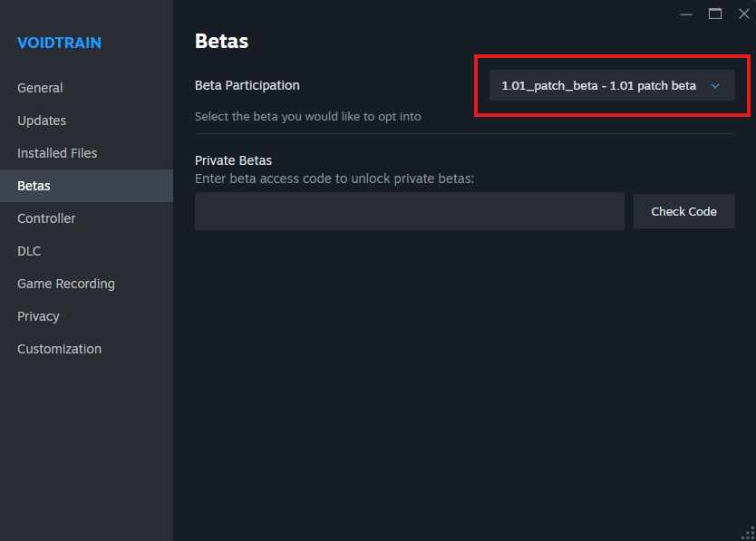Click the beta access code field
This screenshot has width=756, height=541.
pyautogui.click(x=409, y=211)
